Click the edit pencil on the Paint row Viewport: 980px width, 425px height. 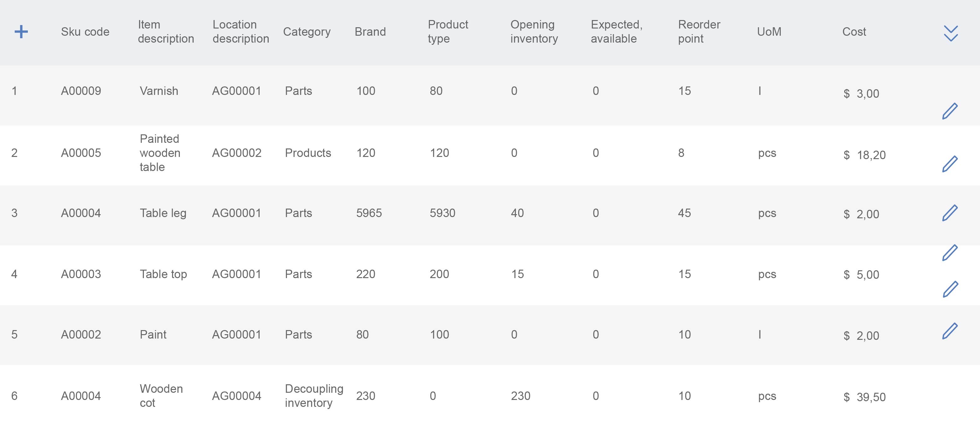click(x=950, y=330)
